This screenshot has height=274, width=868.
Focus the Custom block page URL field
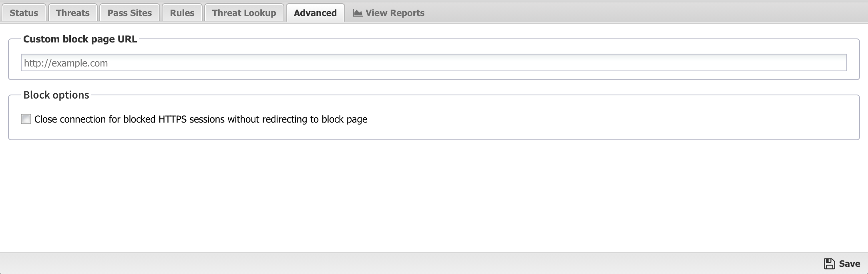434,63
